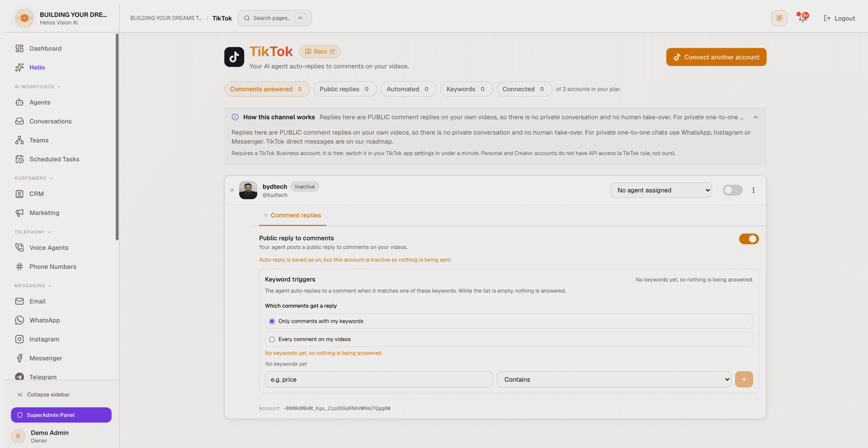This screenshot has height=448, width=868.
Task: Click the @bydtech handle text
Action: (x=275, y=196)
